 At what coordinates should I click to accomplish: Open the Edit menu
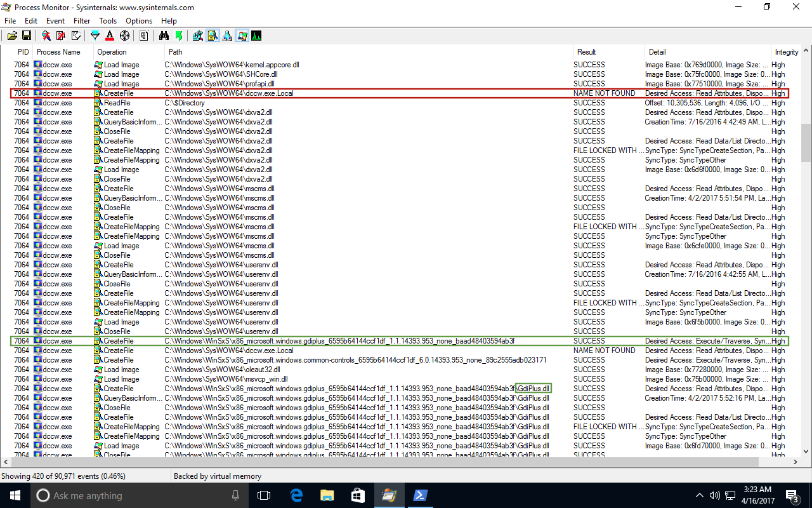coord(31,21)
